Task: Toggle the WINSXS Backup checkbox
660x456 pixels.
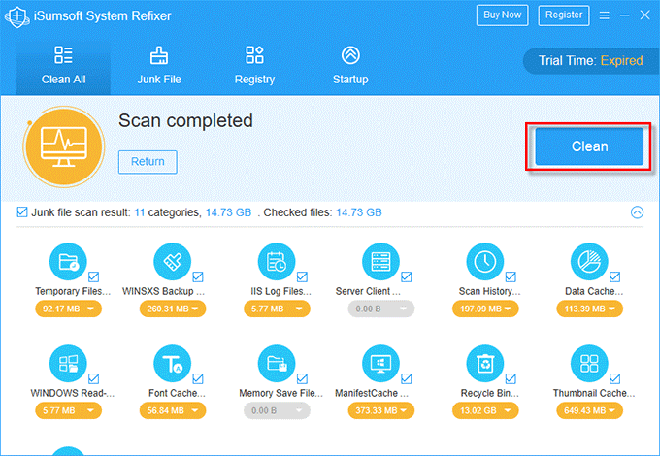Action: click(x=198, y=277)
